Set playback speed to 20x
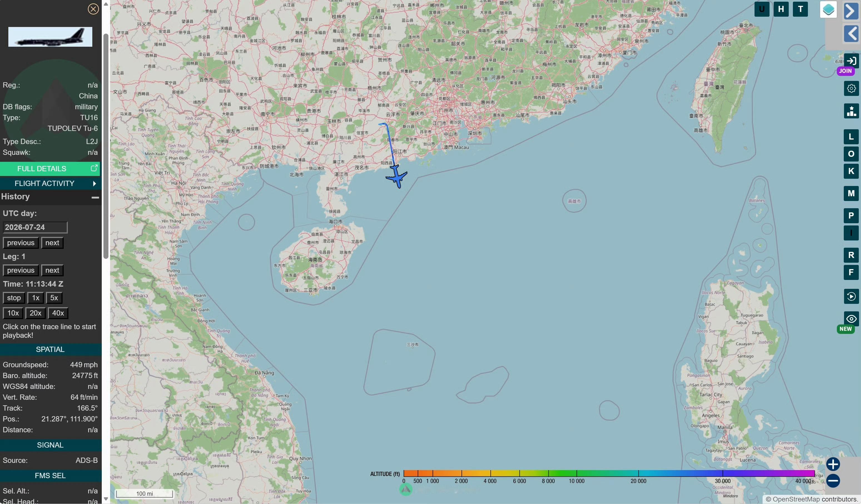 point(36,313)
